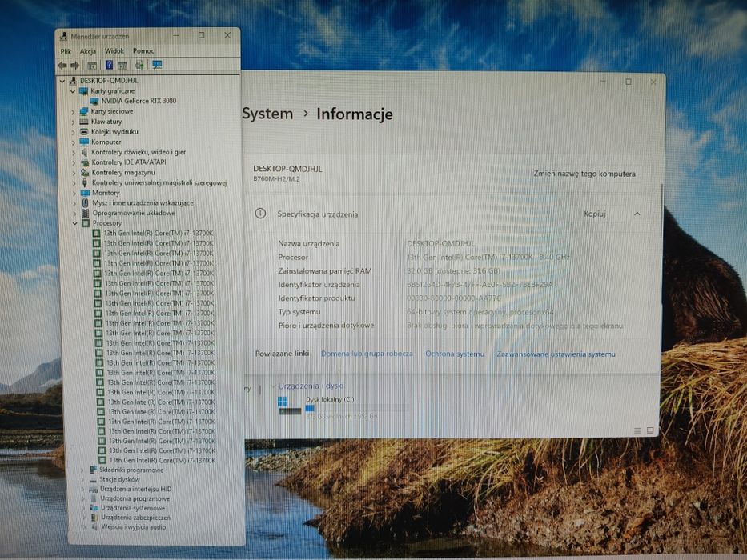The image size is (747, 560).
Task: Click the Nazwa urządzenia label
Action: 309,243
